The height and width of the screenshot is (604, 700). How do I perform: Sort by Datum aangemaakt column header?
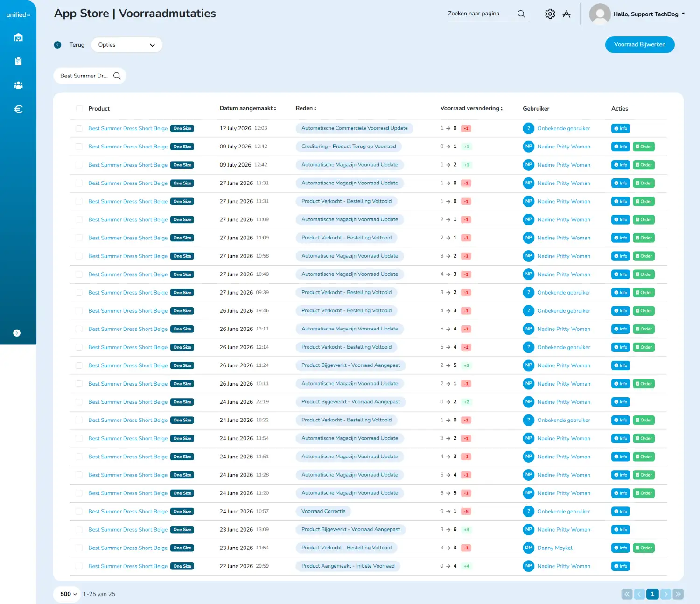[248, 108]
